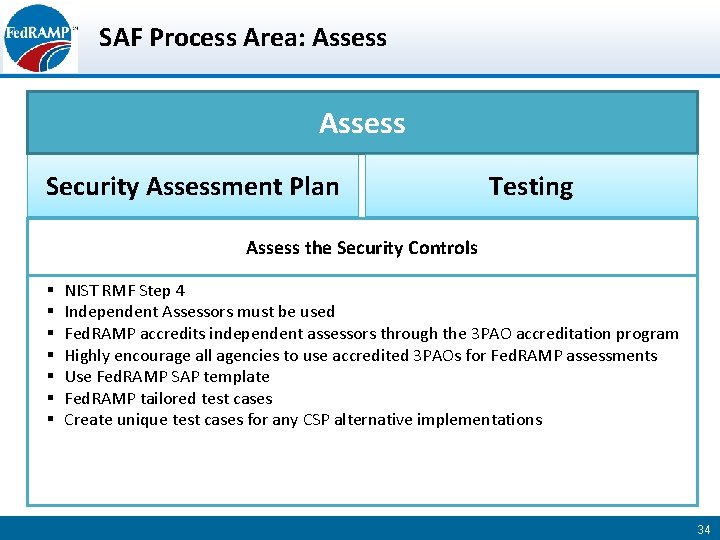Click slide number 34 in footer
Screen dimensions: 720x540
(x=703, y=529)
